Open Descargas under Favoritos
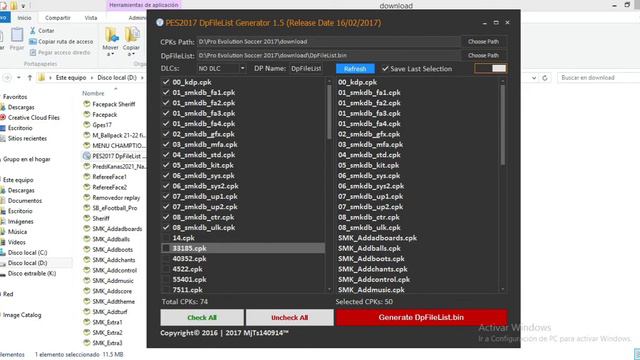Screen dimensions: 640x360 coord(21,107)
